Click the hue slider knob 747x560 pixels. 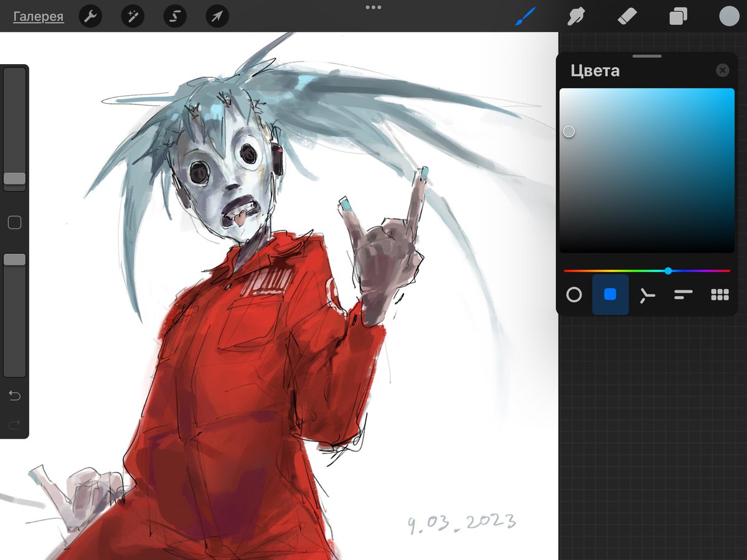tap(668, 271)
